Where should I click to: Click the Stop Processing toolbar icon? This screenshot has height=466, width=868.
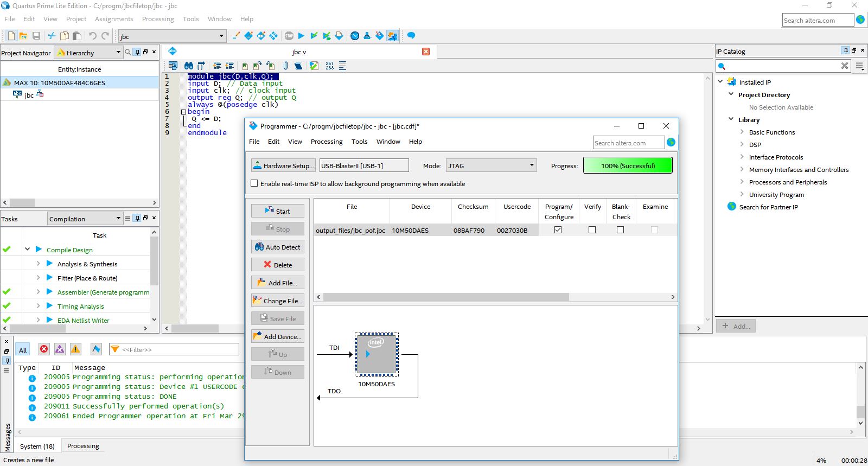pyautogui.click(x=289, y=36)
